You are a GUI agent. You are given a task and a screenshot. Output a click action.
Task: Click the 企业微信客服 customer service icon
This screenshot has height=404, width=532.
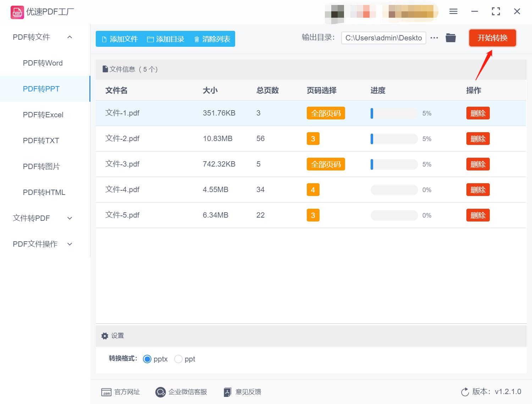(x=160, y=392)
